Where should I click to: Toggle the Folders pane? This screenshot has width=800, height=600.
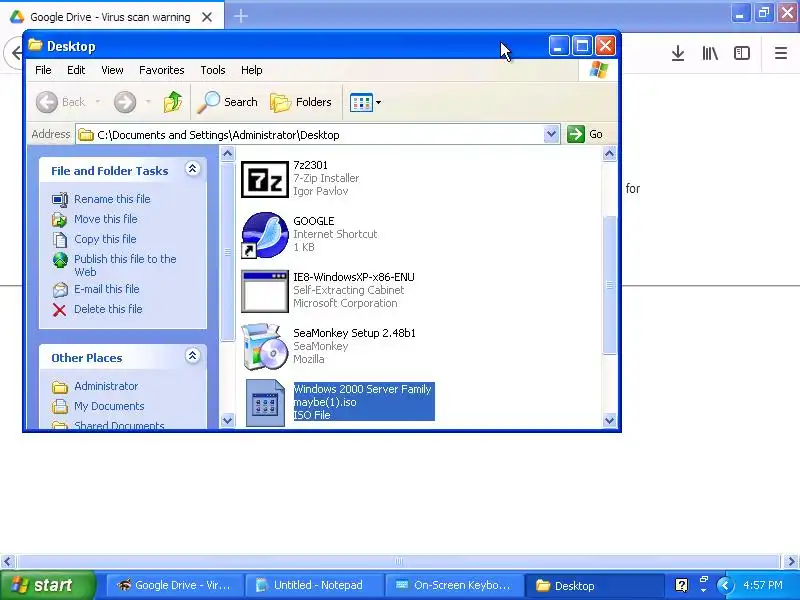pyautogui.click(x=301, y=102)
